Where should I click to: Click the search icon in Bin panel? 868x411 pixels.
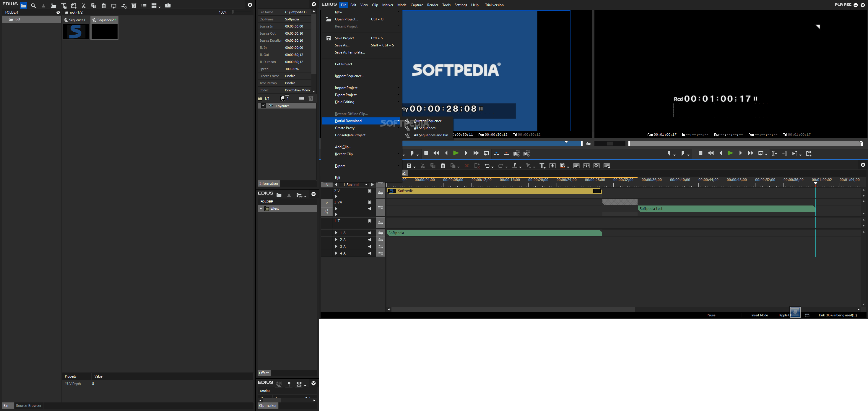click(33, 6)
